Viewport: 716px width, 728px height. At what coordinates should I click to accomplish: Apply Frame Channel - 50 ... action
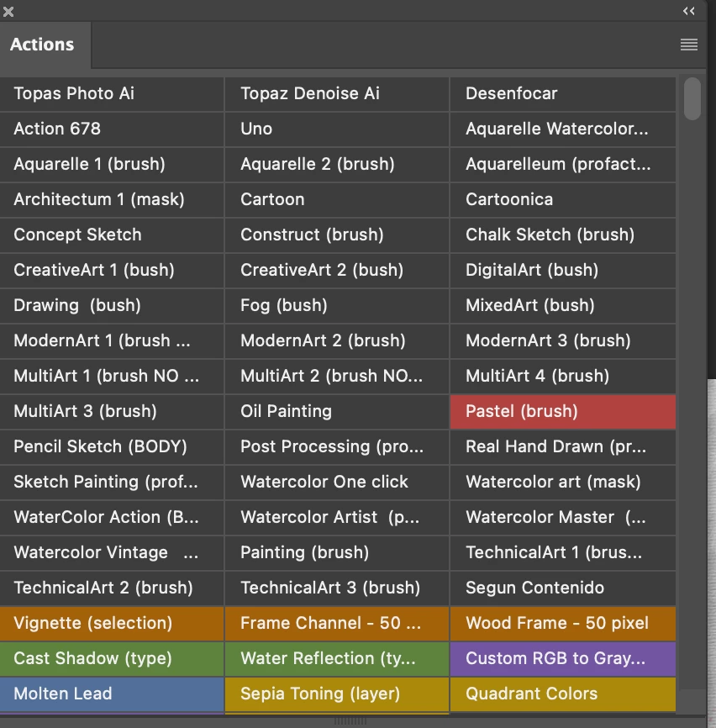337,623
